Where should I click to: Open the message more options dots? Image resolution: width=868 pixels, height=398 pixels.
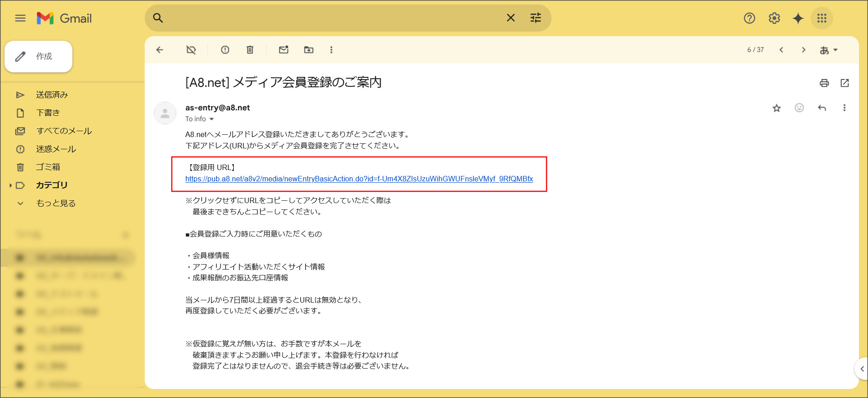[x=844, y=108]
